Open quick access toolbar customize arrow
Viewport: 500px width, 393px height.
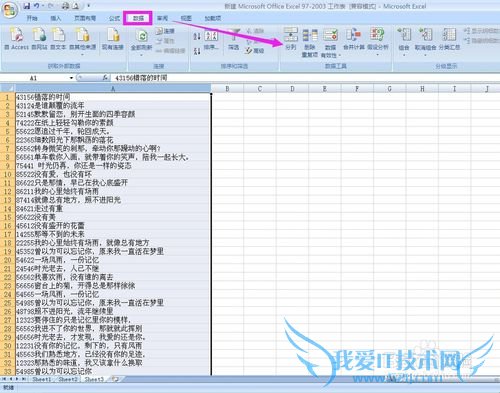[89, 6]
